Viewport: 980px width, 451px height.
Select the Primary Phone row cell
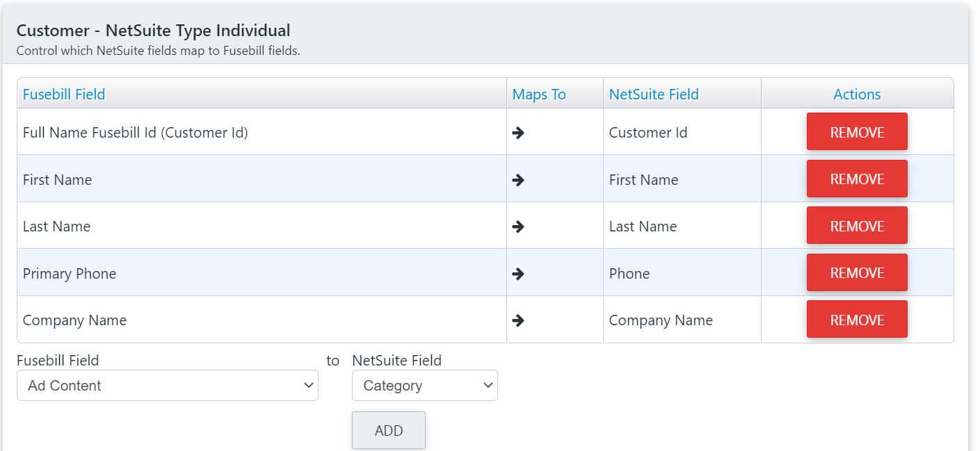262,273
